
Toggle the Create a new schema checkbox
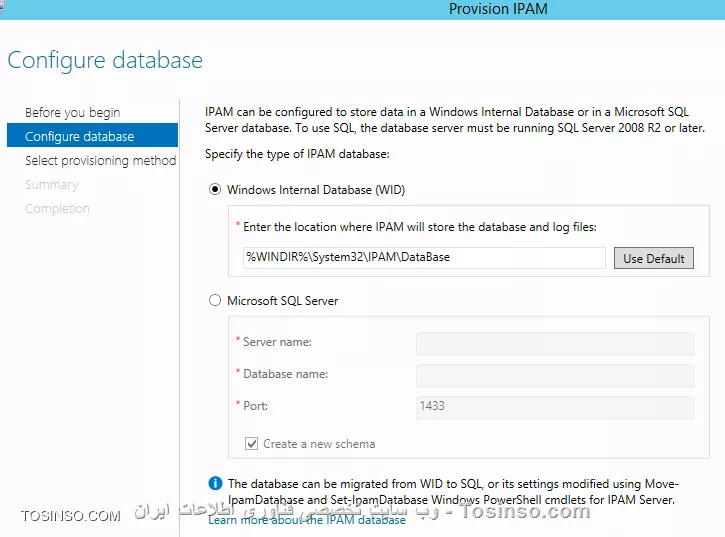[x=251, y=443]
